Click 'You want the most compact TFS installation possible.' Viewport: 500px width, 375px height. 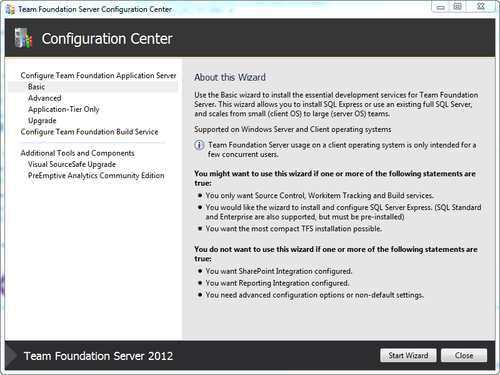[x=294, y=229]
